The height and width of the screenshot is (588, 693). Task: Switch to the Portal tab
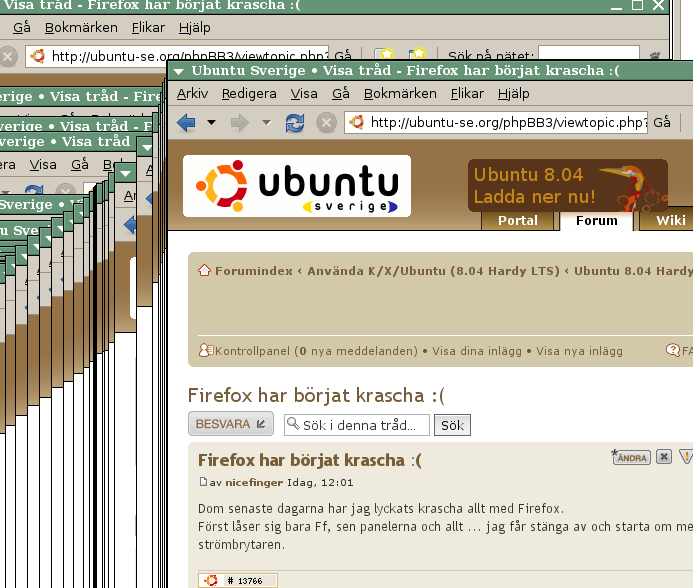[518, 221]
